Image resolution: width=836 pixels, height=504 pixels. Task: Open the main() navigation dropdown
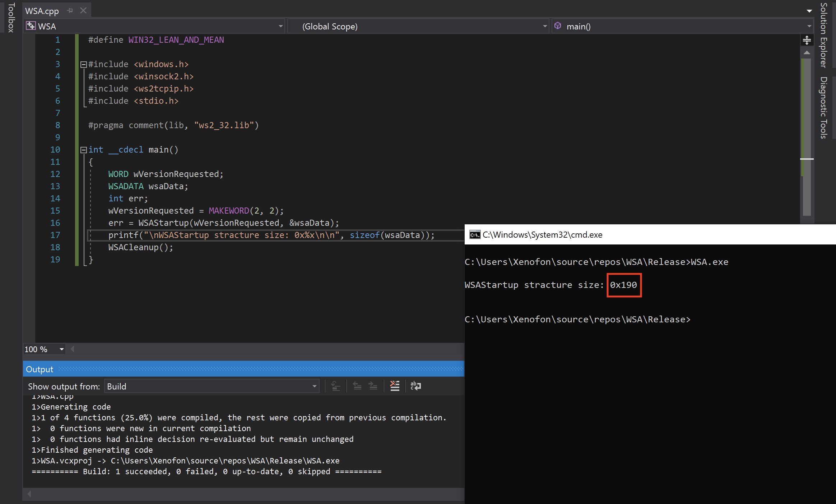coord(808,25)
